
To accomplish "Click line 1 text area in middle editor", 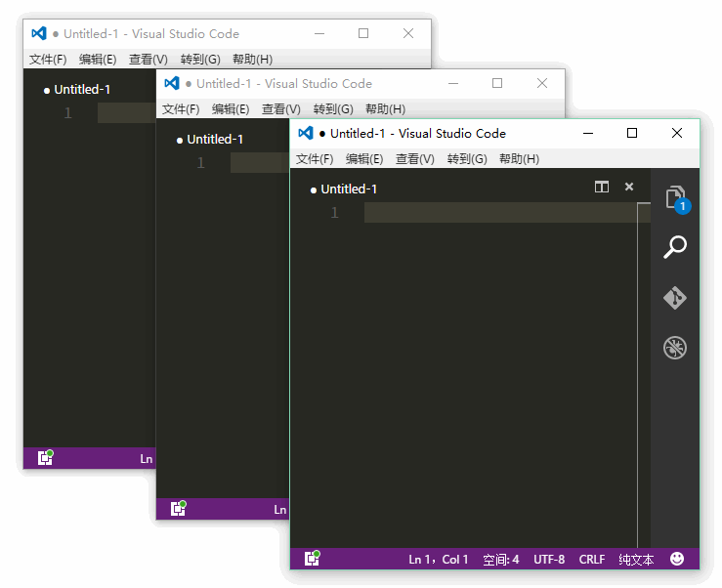I will click(x=260, y=162).
